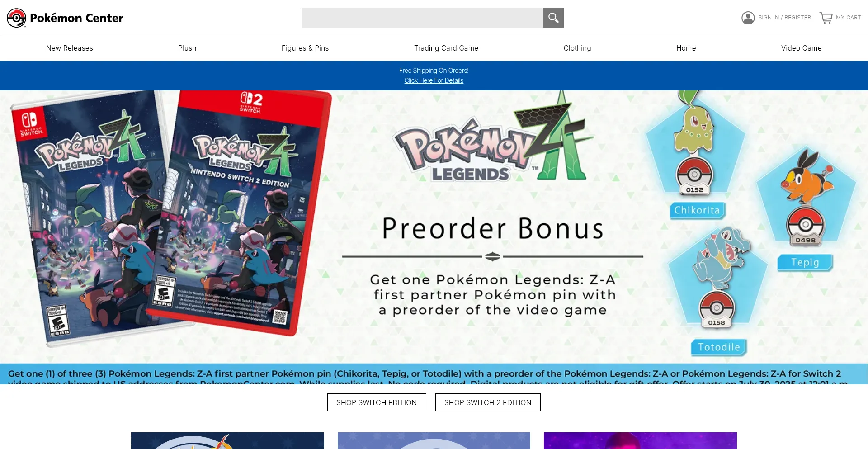Expand the Figures & Pins category
This screenshot has width=868, height=449.
(x=305, y=48)
